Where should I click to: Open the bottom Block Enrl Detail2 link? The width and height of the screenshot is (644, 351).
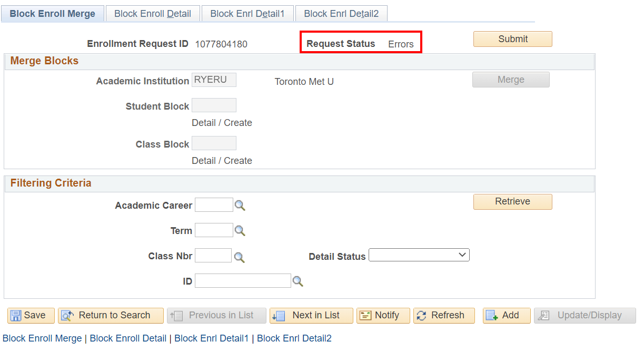(x=294, y=338)
